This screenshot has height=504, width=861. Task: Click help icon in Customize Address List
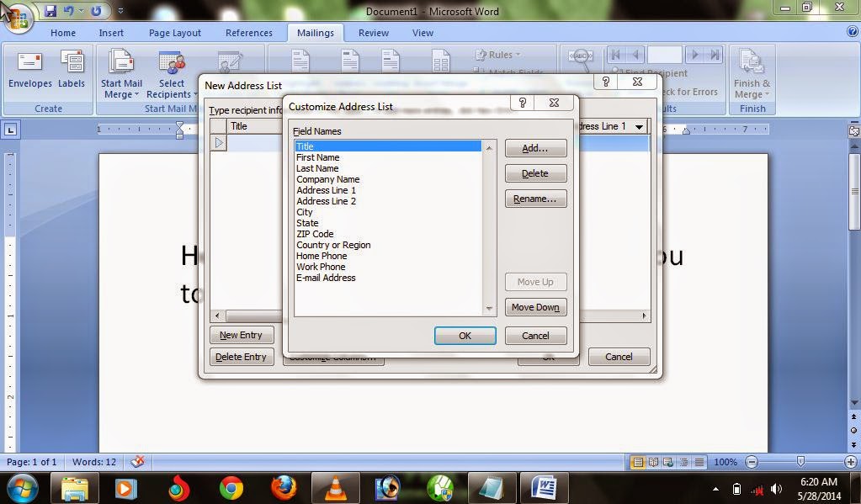[522, 103]
